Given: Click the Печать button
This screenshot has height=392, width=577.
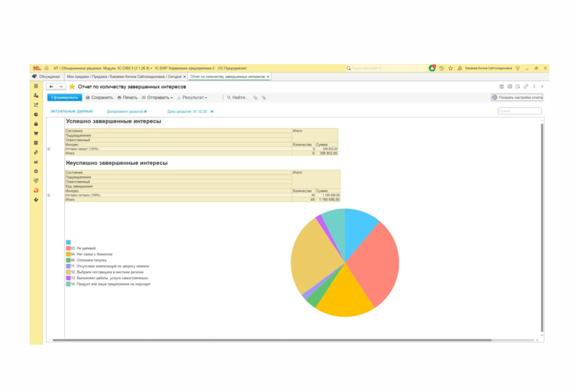Looking at the screenshot, I should (127, 98).
